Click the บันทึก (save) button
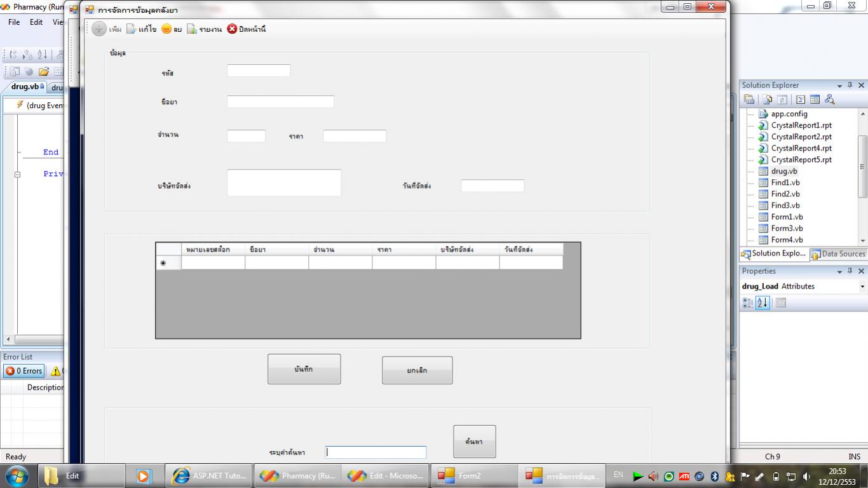Image resolution: width=868 pixels, height=488 pixels. point(304,369)
